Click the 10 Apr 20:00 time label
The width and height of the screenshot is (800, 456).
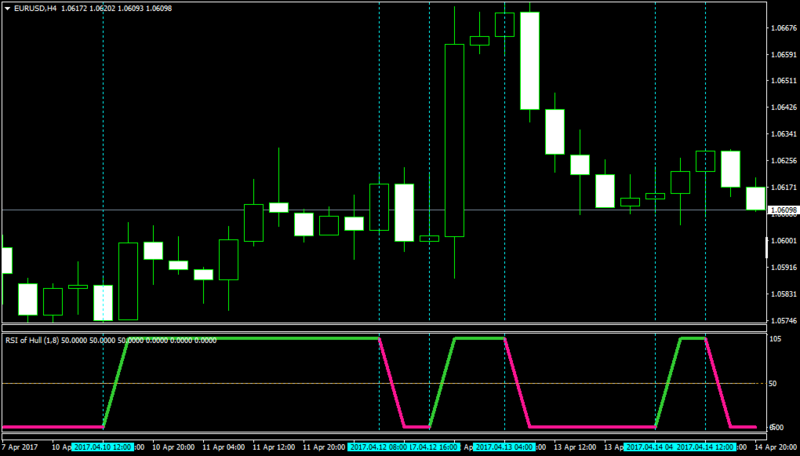[x=173, y=447]
